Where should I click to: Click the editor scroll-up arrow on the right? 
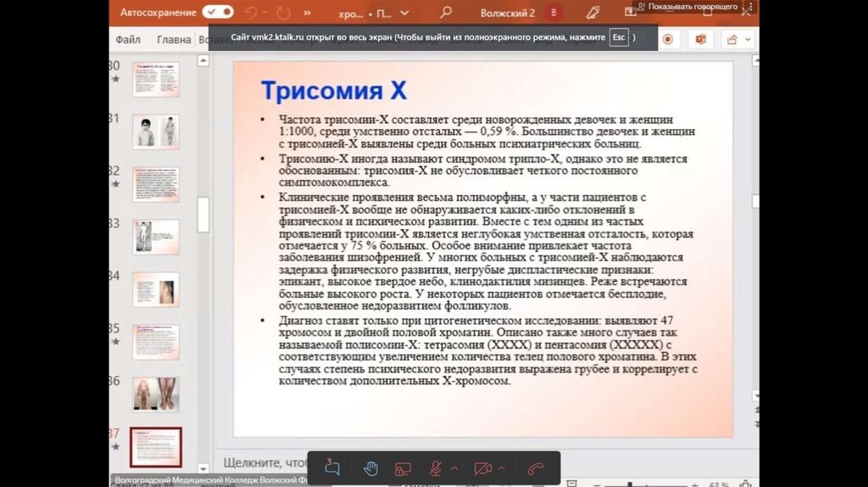click(755, 61)
